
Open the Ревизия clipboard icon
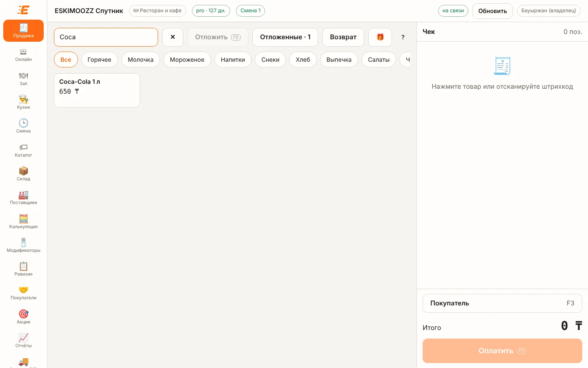click(x=23, y=266)
